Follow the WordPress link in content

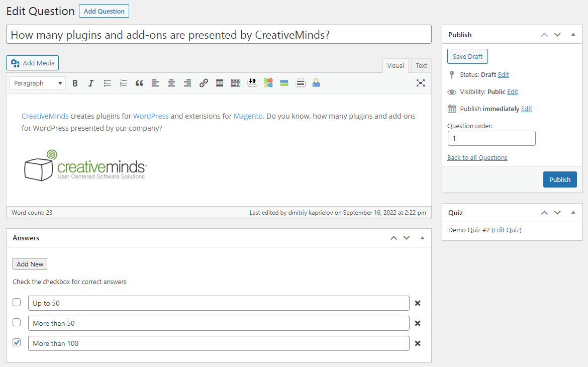[151, 116]
